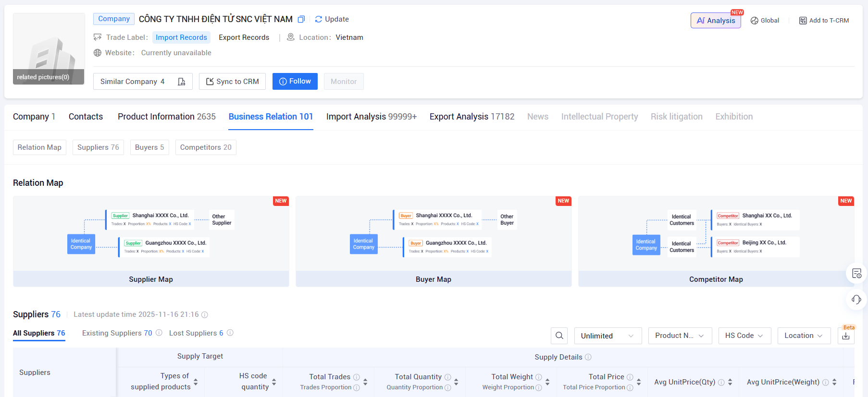Follow this company
868x397 pixels.
(x=295, y=82)
